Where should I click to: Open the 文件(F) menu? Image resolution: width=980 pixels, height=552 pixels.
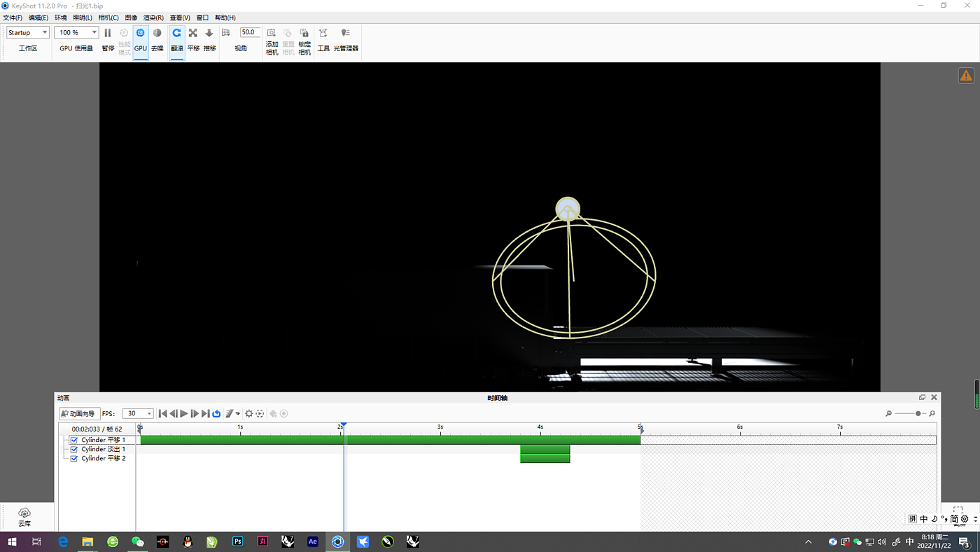click(x=13, y=18)
